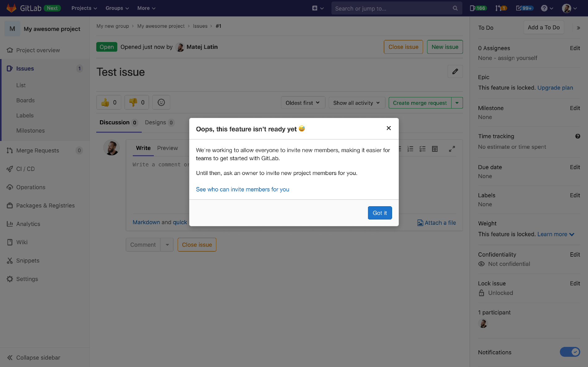
Task: Open the Designs tab
Action: coord(156,122)
